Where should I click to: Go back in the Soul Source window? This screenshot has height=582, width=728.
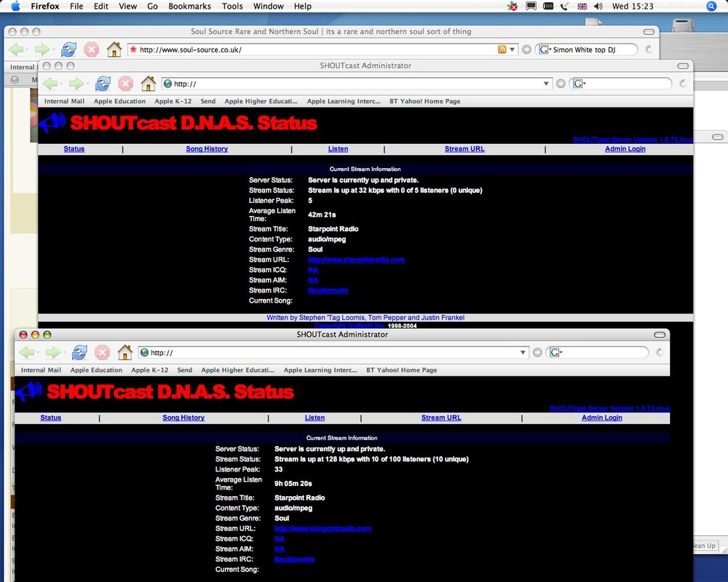pyautogui.click(x=16, y=49)
